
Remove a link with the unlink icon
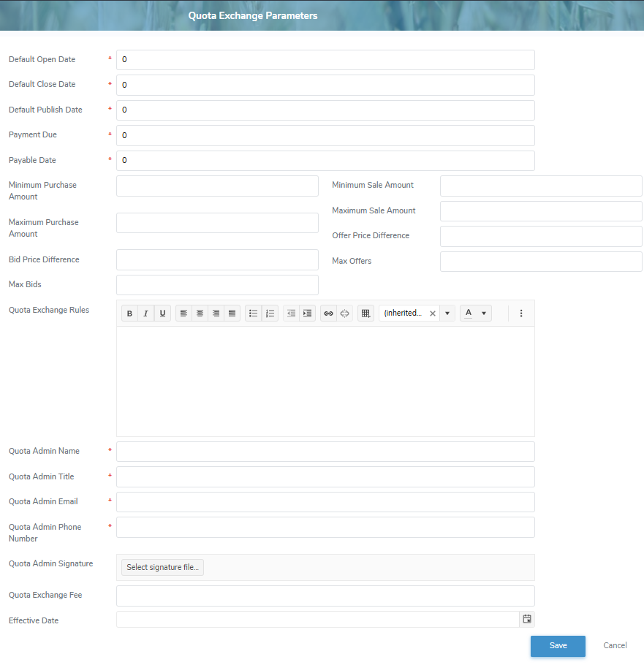click(x=344, y=313)
